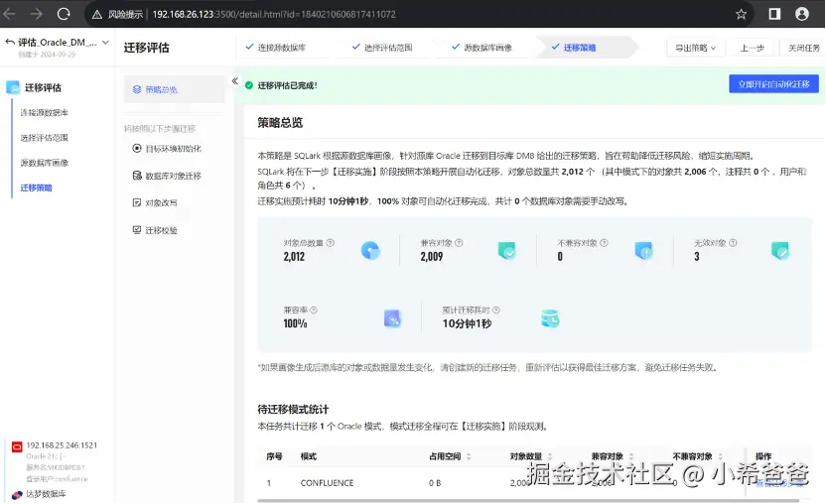
Task: Sort table by 占用空间 column
Action: click(469, 456)
